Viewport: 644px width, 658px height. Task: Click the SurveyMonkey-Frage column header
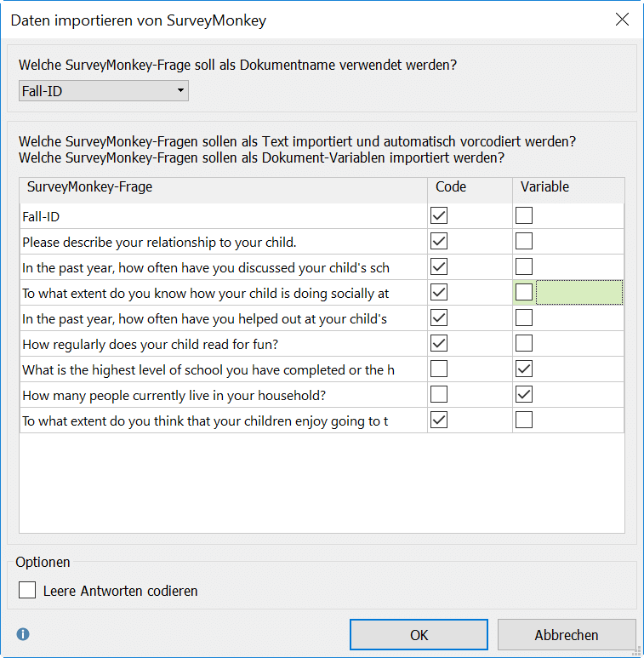223,191
